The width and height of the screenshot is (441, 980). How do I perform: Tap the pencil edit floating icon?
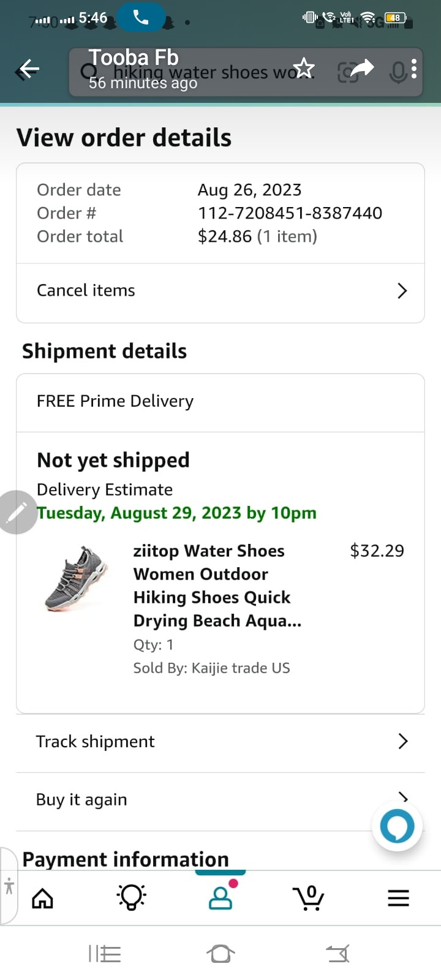click(17, 512)
